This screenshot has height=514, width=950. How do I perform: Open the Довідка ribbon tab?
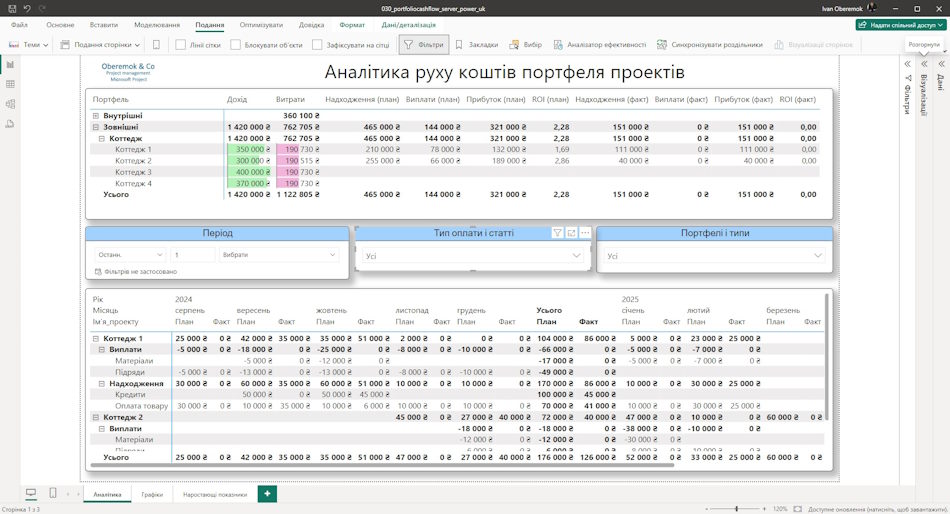point(311,25)
